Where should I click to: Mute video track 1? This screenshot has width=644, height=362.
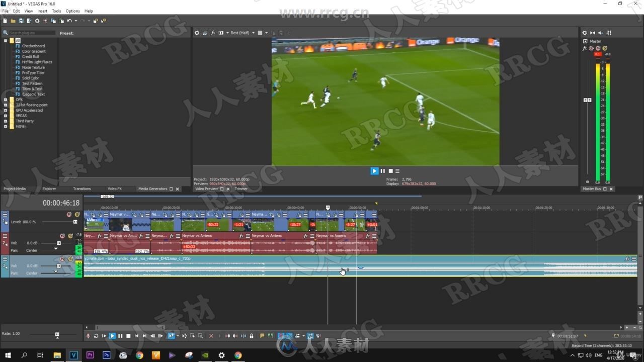(x=69, y=214)
